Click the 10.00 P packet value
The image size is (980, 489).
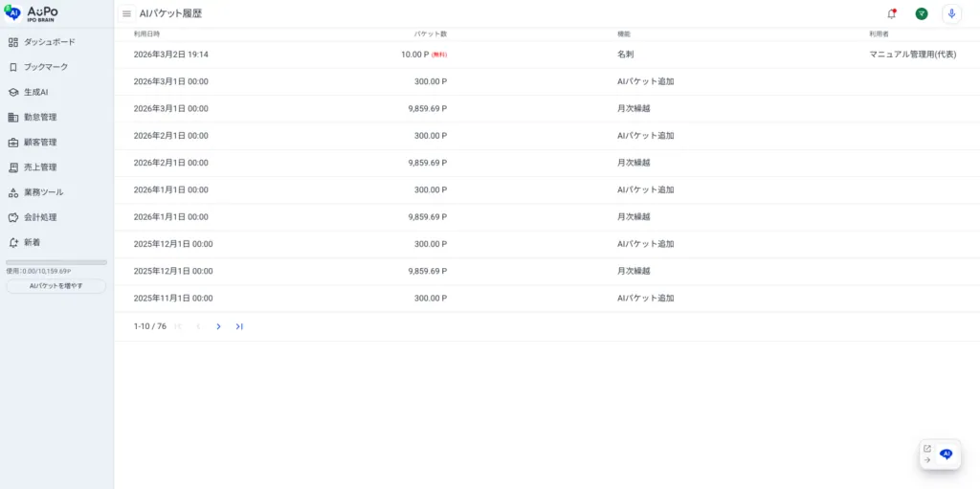pyautogui.click(x=415, y=55)
